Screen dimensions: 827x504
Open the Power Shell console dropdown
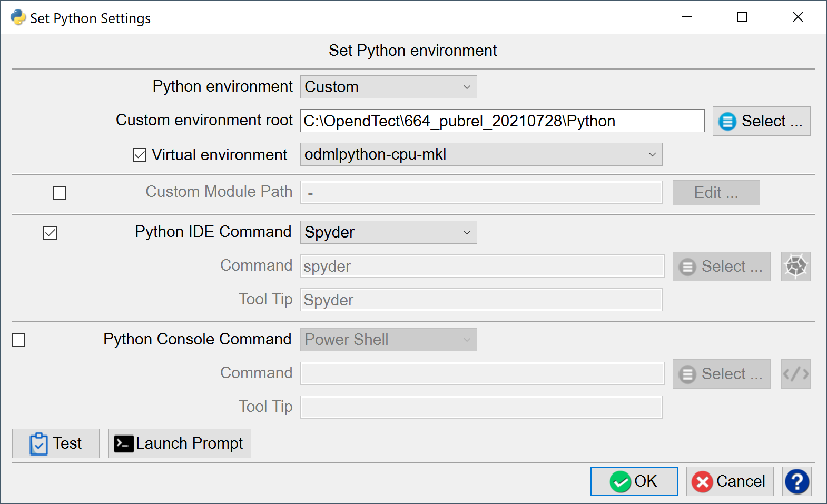pyautogui.click(x=388, y=340)
